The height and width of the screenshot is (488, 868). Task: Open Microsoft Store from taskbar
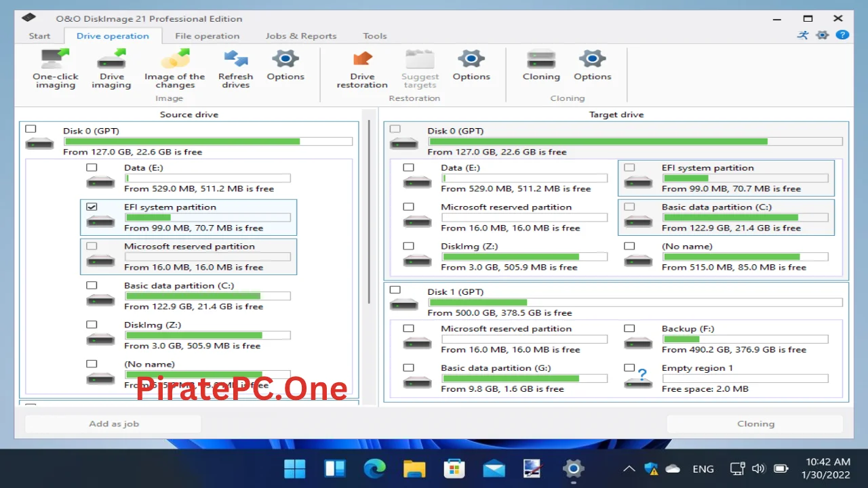(454, 468)
